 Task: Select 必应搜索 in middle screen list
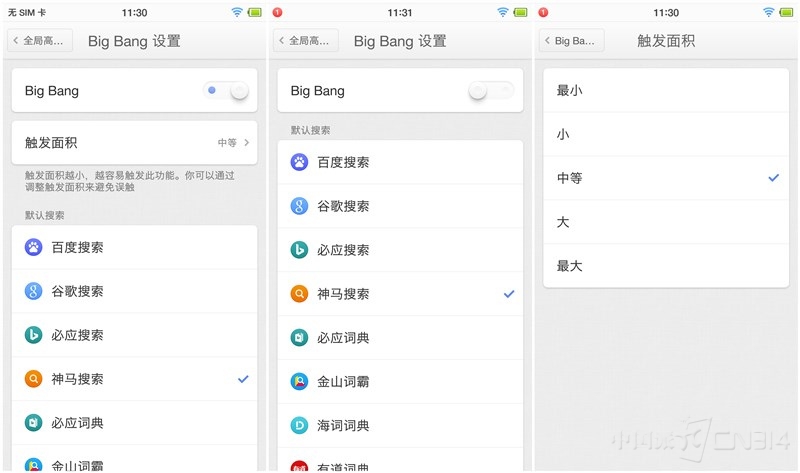(400, 250)
